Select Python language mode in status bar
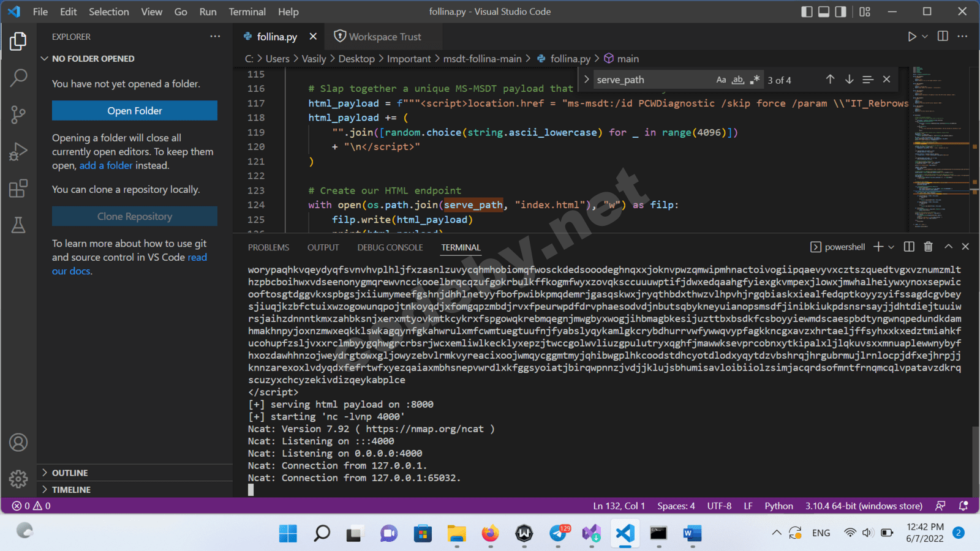 pyautogui.click(x=778, y=506)
